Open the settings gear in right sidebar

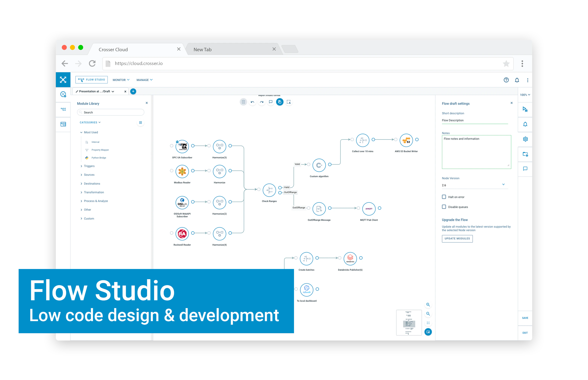point(525,139)
